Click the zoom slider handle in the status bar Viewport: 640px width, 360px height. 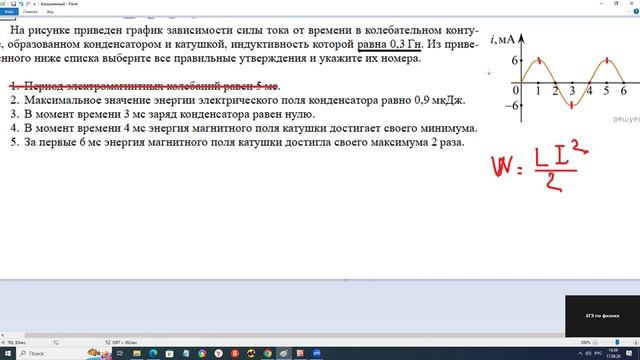[x=617, y=342]
